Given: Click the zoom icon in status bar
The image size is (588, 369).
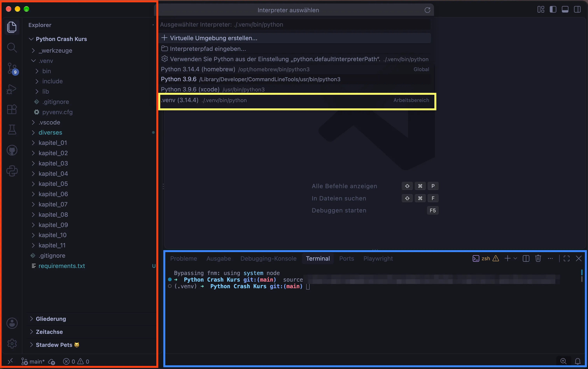Looking at the screenshot, I should point(563,361).
